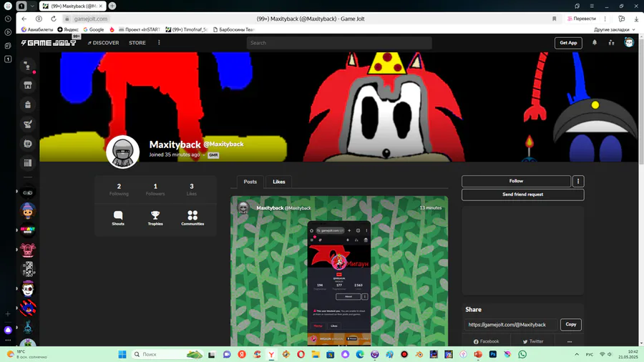644x362 pixels.
Task: Open Opera from the taskbar
Action: point(301,354)
